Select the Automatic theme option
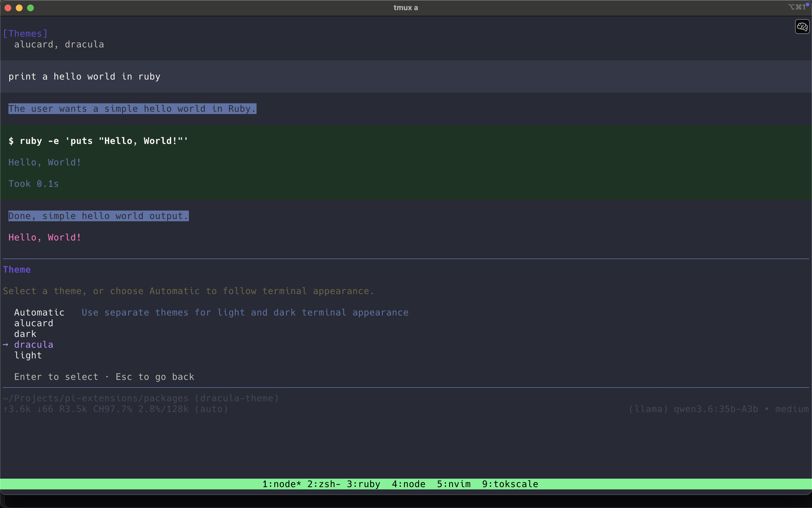812x508 pixels. pyautogui.click(x=39, y=312)
